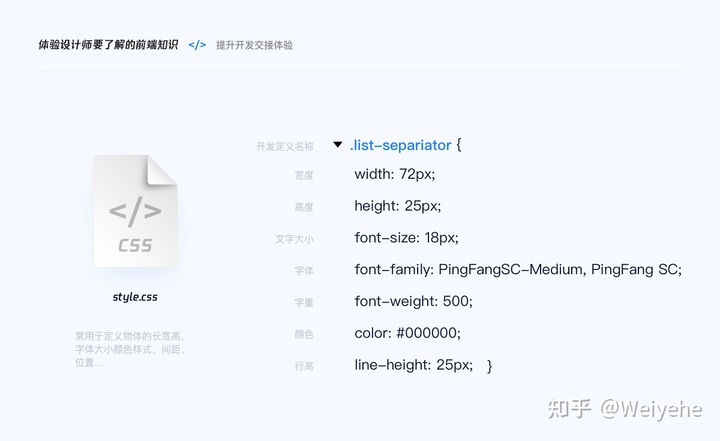Click the 提升开发交接体验 subtitle

[x=254, y=45]
